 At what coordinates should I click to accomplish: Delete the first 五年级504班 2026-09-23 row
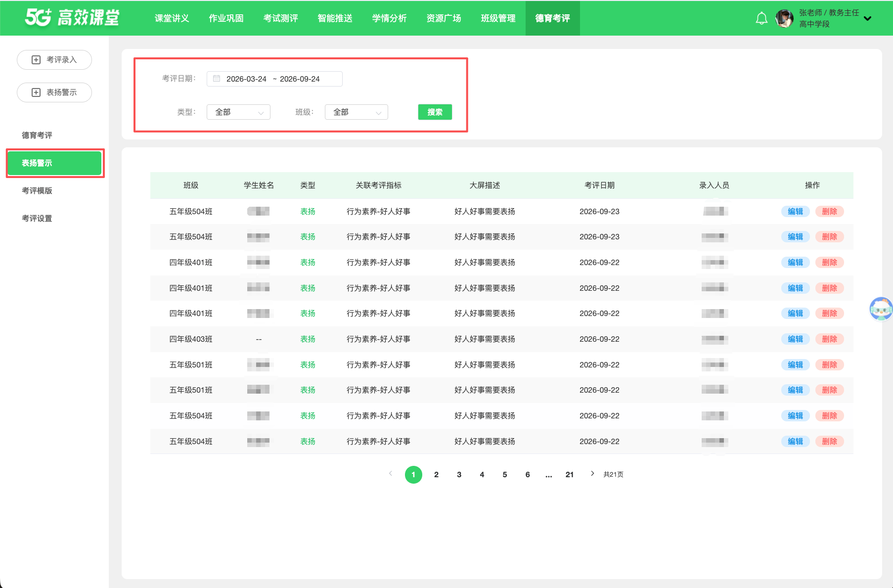click(x=829, y=212)
